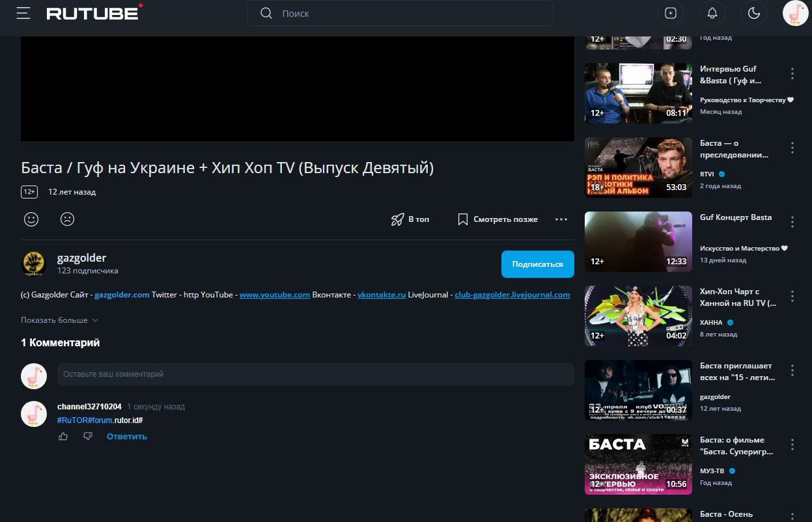The height and width of the screenshot is (522, 812).
Task: Click the comment input field
Action: tap(316, 374)
